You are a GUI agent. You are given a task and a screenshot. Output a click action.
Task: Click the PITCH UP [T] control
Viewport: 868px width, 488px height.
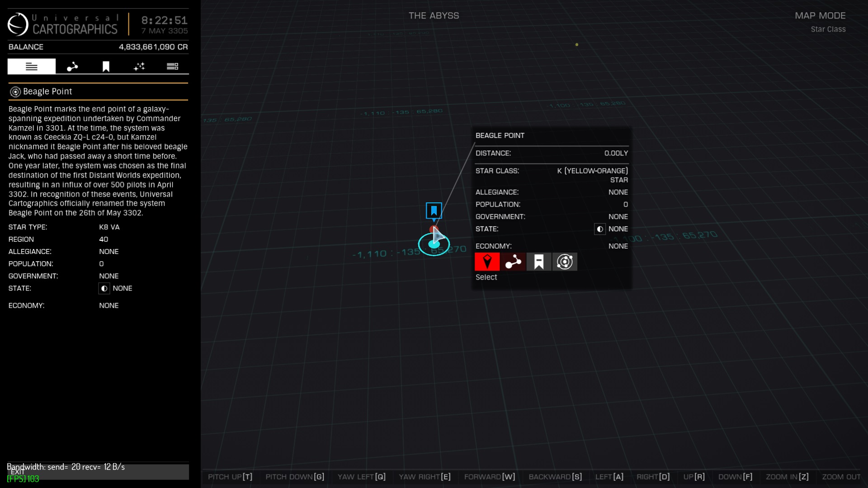[x=230, y=477]
